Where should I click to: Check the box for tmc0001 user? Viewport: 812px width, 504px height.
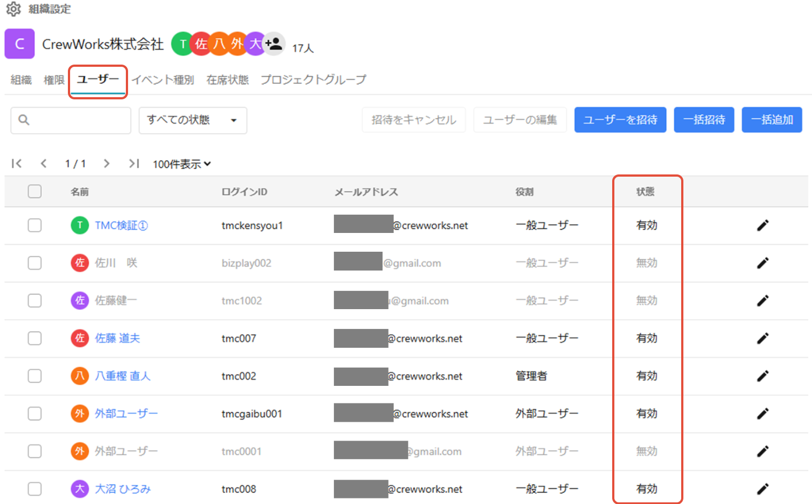(35, 451)
